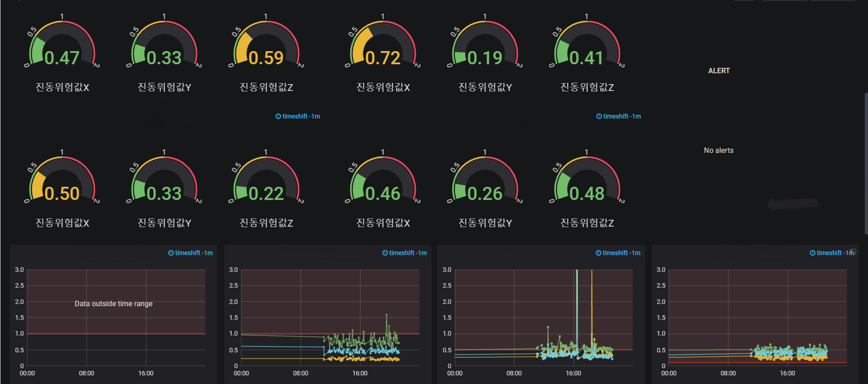Click the gauge value 0.48

click(586, 194)
